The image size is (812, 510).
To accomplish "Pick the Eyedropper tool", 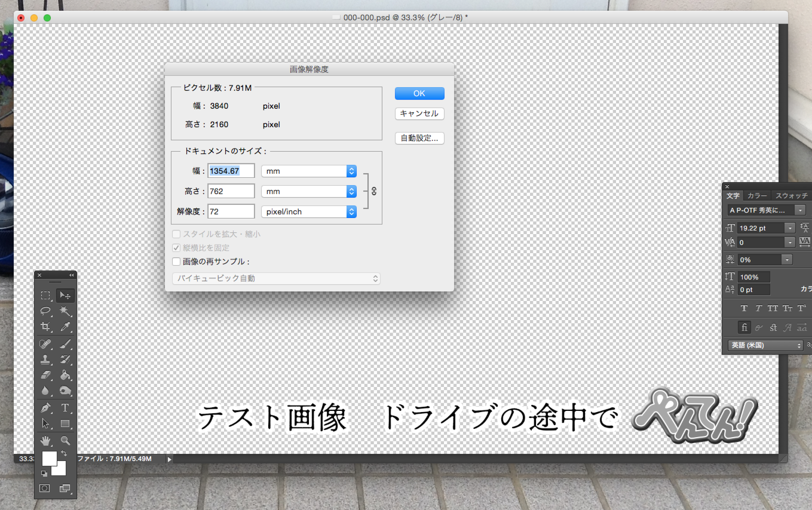I will 65,326.
